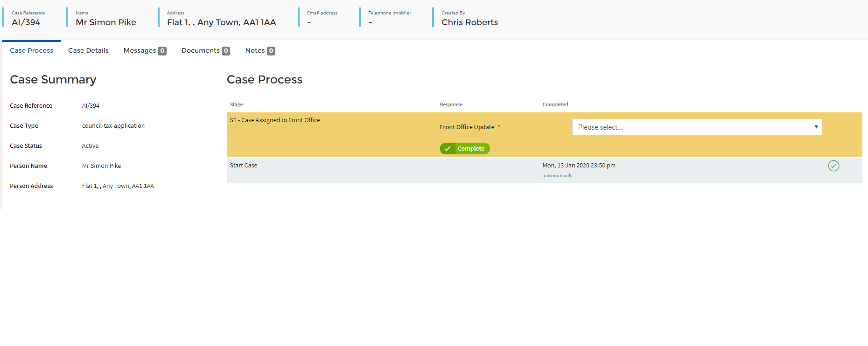Click the Documents count badge
The image size is (868, 346).
(226, 51)
